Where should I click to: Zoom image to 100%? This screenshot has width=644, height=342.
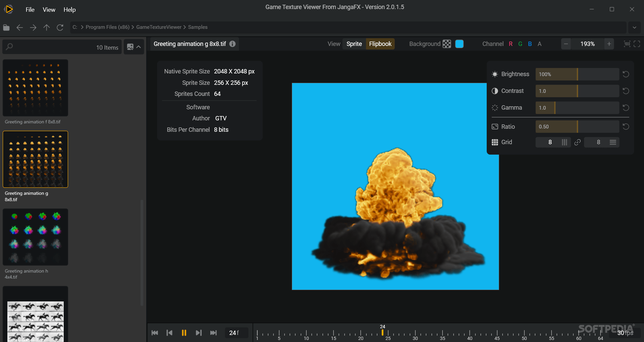click(626, 44)
